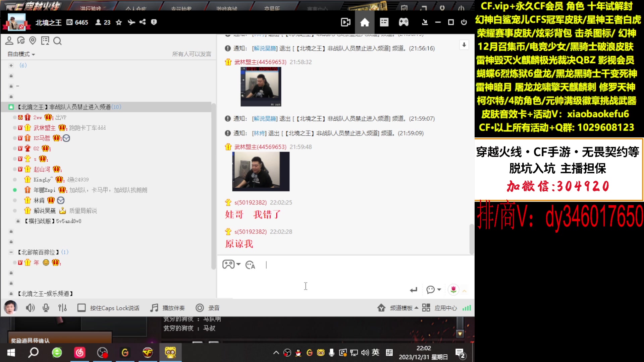Open the video broadcast icon in the header

coord(345,22)
